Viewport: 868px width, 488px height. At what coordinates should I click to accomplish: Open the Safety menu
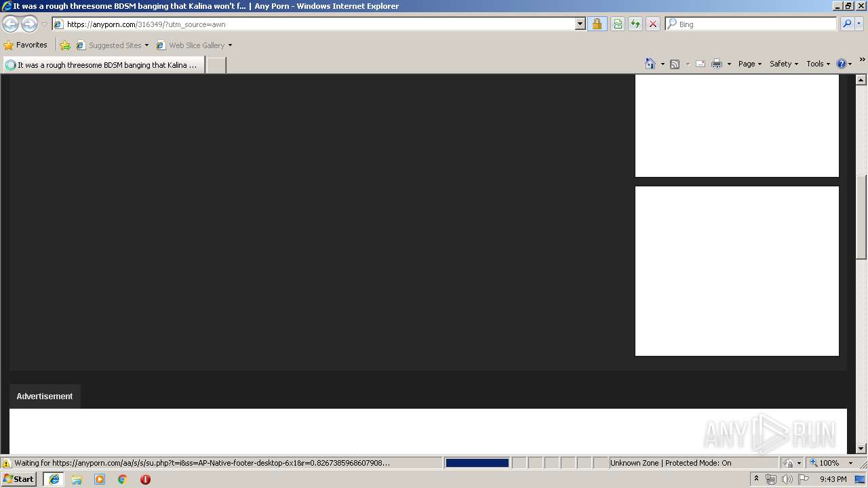click(784, 64)
